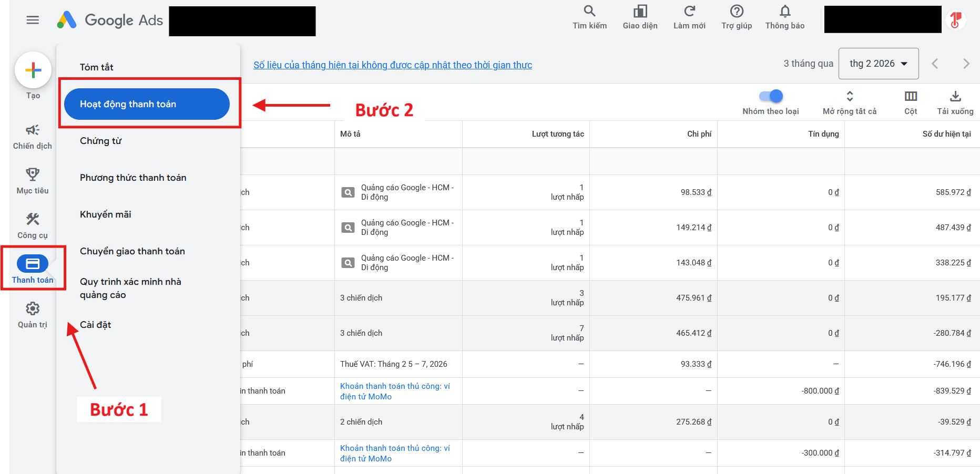Open Phương thức thanh toán menu item
This screenshot has width=980, height=474.
tap(132, 178)
